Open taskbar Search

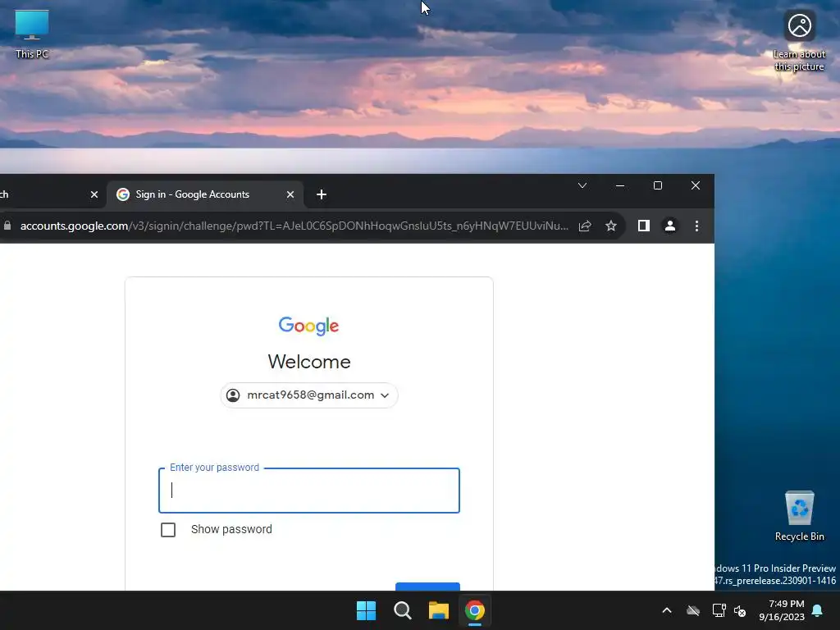(402, 610)
